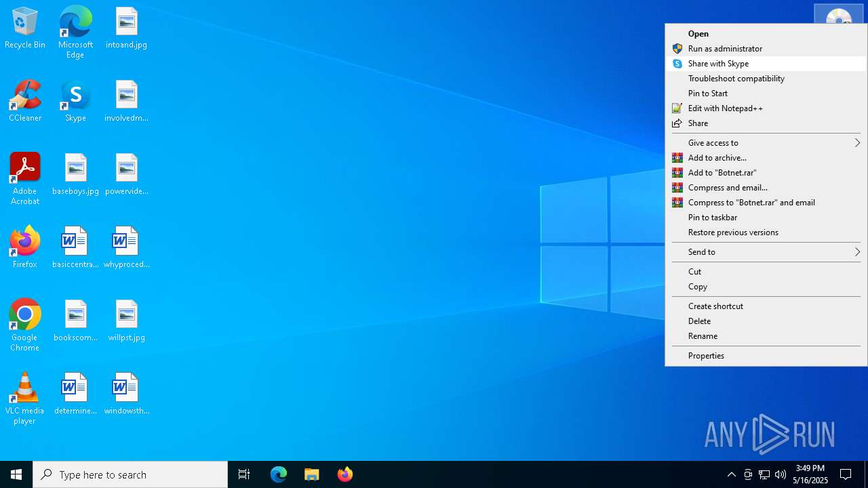Select the baseboys.jpg file icon
Screen dimensions: 868x488
click(75, 175)
